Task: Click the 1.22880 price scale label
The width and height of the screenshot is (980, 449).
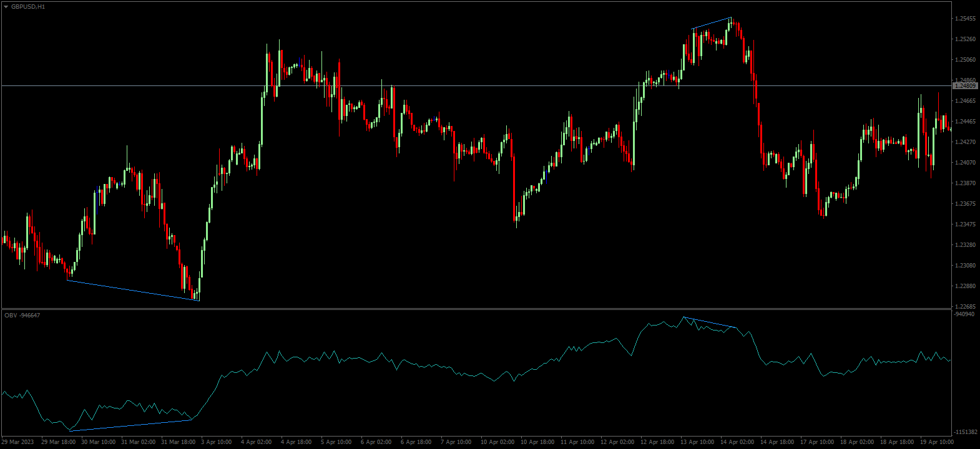Action: [x=965, y=286]
